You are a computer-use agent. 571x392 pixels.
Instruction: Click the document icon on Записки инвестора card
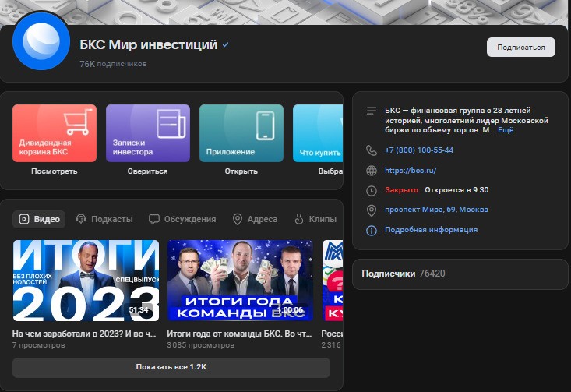[x=171, y=124]
